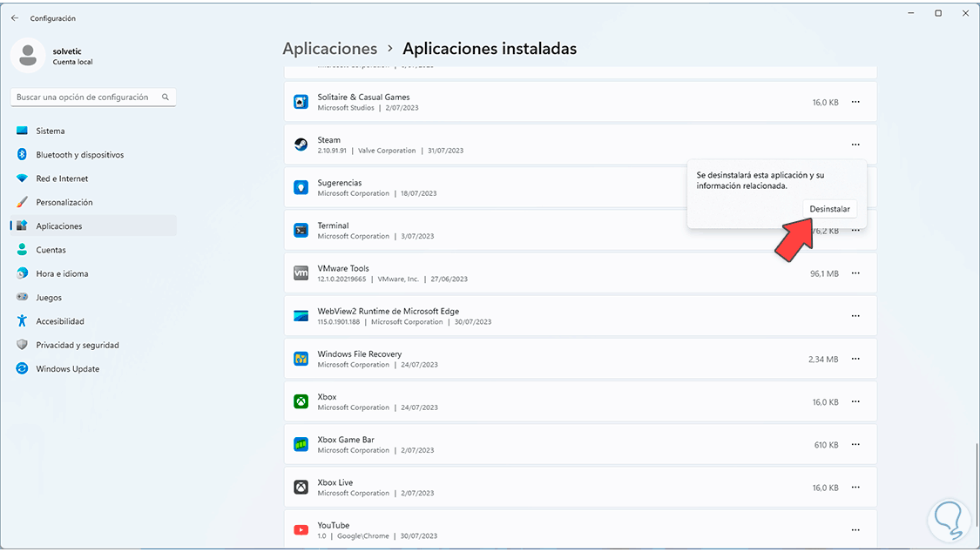Open Bluetooth y dispositivos
Image resolution: width=980 pixels, height=552 pixels.
[x=93, y=155]
